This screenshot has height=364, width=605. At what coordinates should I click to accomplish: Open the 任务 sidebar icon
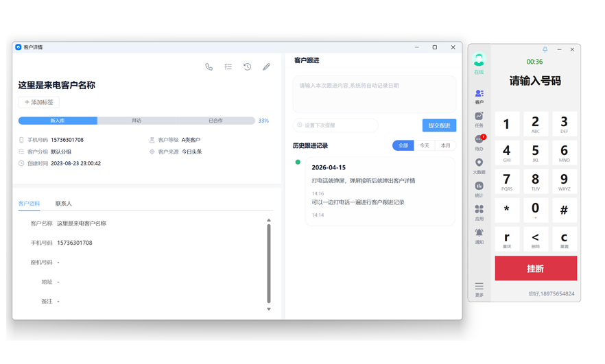click(479, 119)
